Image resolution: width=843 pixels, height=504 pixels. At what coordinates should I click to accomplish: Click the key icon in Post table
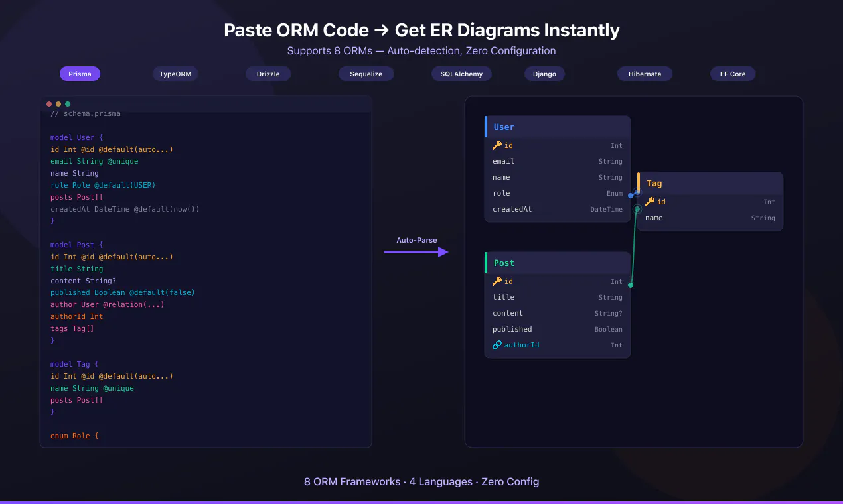(x=497, y=281)
